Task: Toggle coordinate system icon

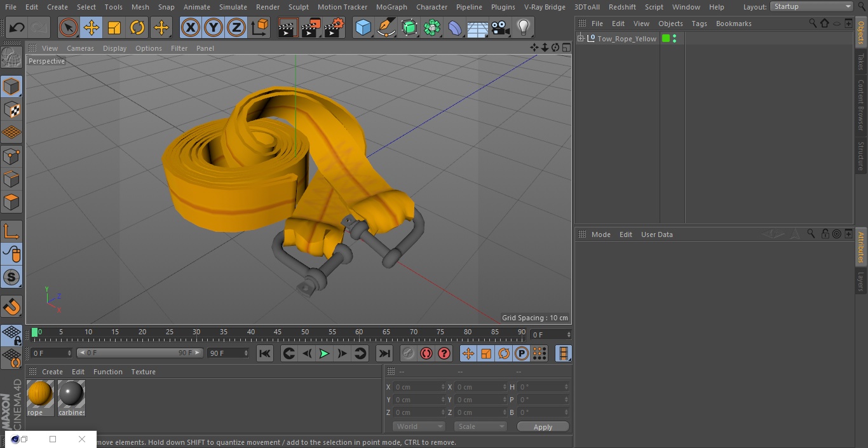Action: tap(260, 27)
